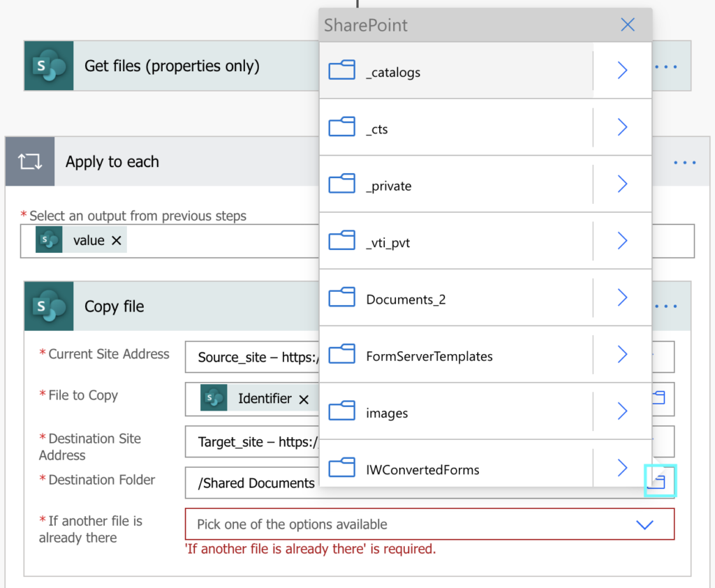This screenshot has height=588, width=715.
Task: Select the IWConvertedForms folder name
Action: tap(422, 470)
